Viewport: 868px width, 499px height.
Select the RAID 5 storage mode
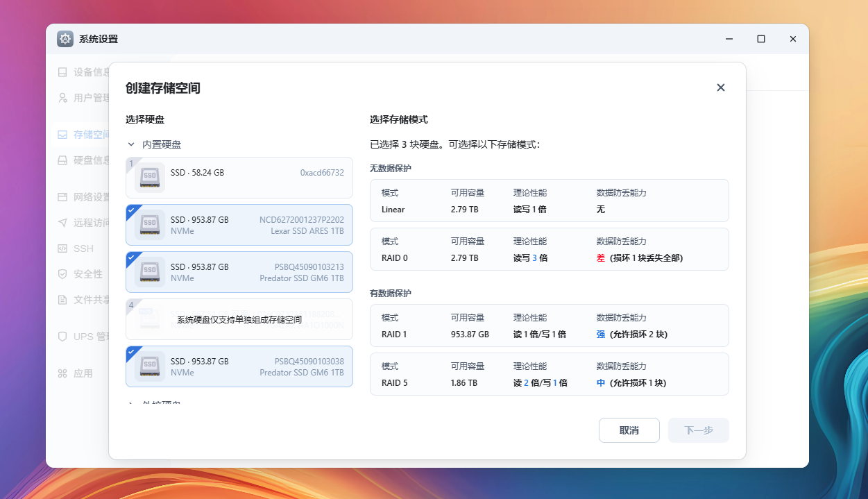click(549, 374)
